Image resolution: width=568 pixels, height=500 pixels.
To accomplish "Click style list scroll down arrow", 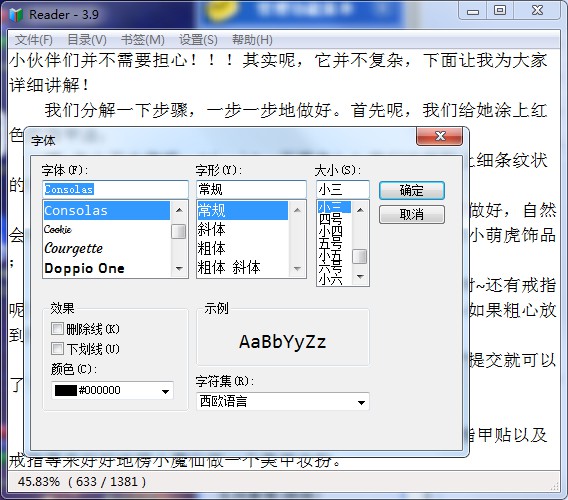I will click(x=297, y=268).
